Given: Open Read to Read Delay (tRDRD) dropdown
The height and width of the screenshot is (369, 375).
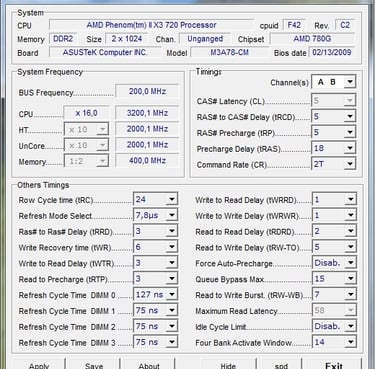Looking at the screenshot, I should [x=334, y=231].
